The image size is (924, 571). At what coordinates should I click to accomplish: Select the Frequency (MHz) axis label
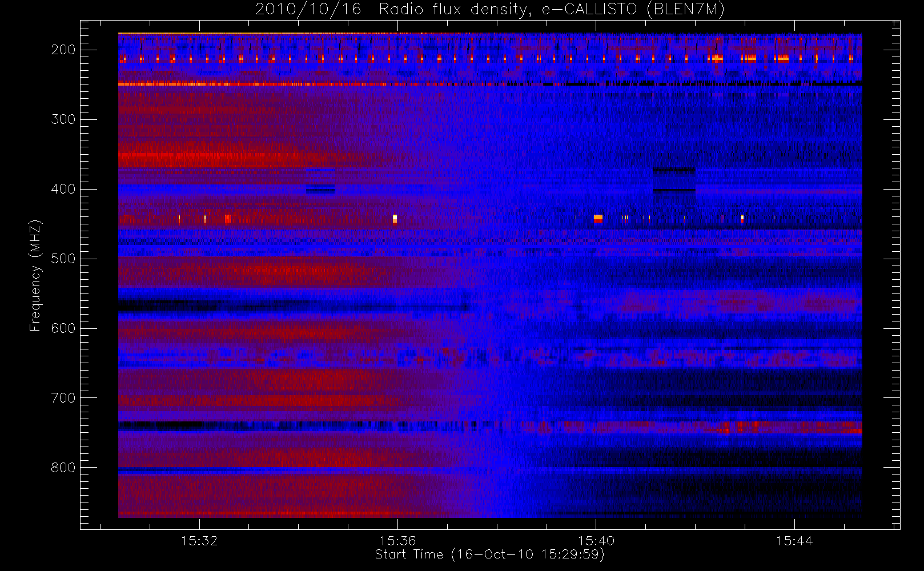tap(35, 275)
